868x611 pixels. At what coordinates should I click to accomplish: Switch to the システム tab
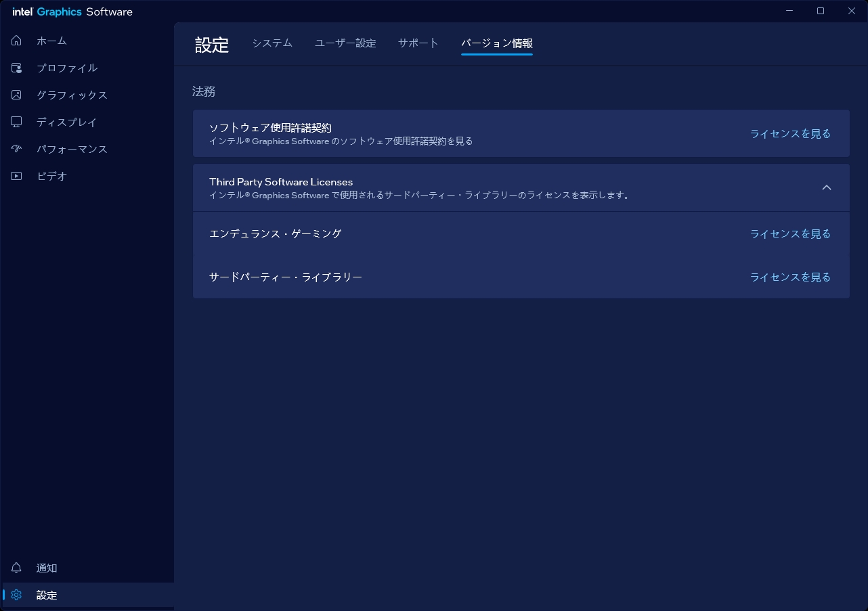click(272, 43)
